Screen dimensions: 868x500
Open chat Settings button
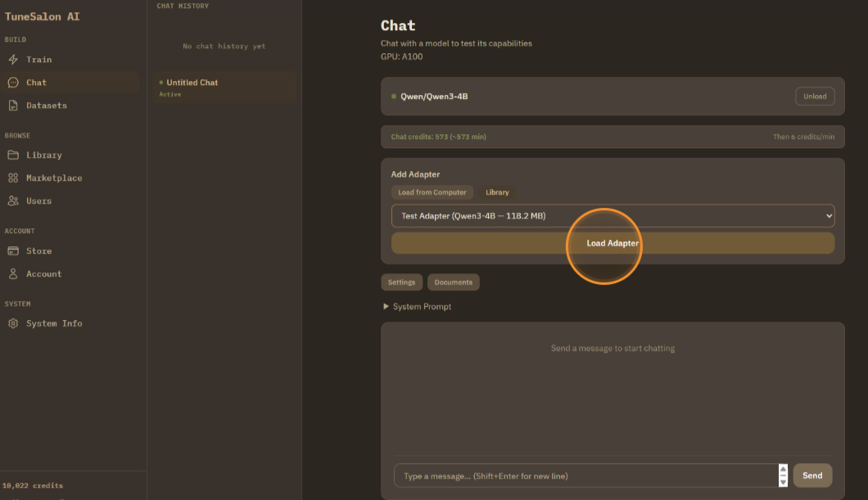pyautogui.click(x=401, y=282)
